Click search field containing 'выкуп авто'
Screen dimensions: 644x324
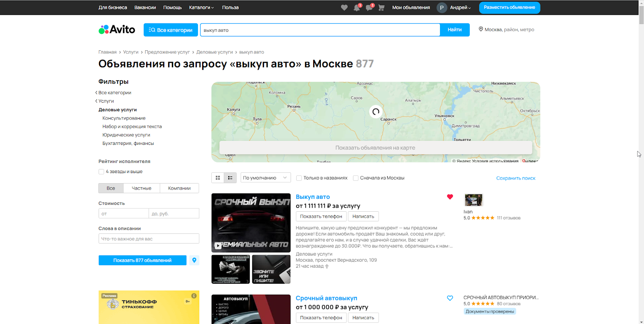point(320,30)
